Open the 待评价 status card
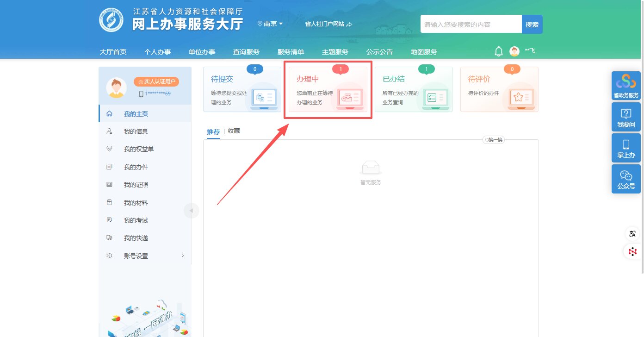644x337 pixels. [499, 89]
